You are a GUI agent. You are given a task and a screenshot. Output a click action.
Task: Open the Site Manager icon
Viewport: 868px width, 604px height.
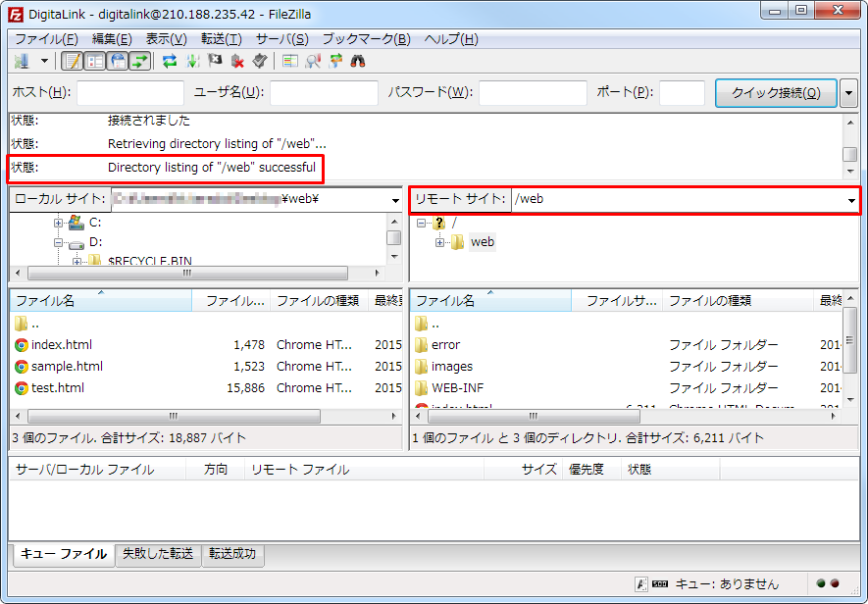(x=23, y=61)
